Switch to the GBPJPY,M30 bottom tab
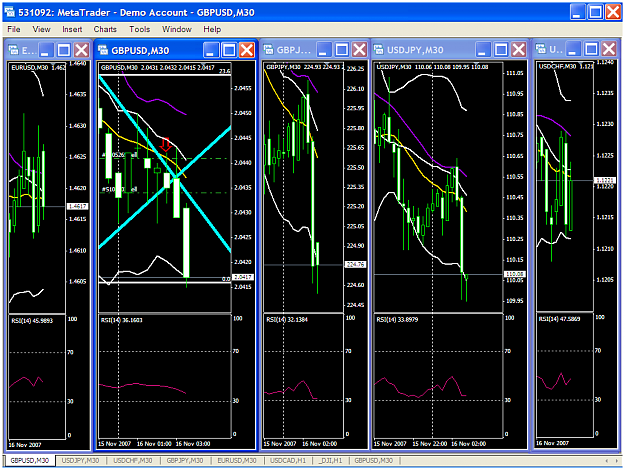 point(185,460)
